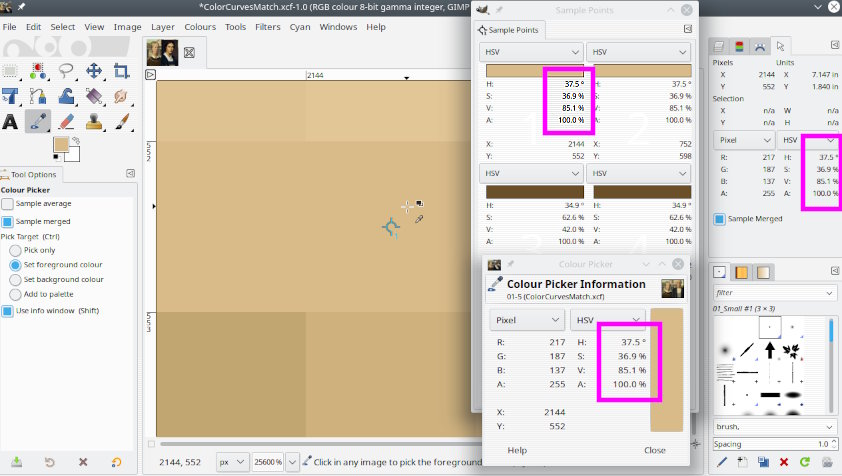Toggle Use info window checkbox
This screenshot has height=476, width=842.
(7, 311)
